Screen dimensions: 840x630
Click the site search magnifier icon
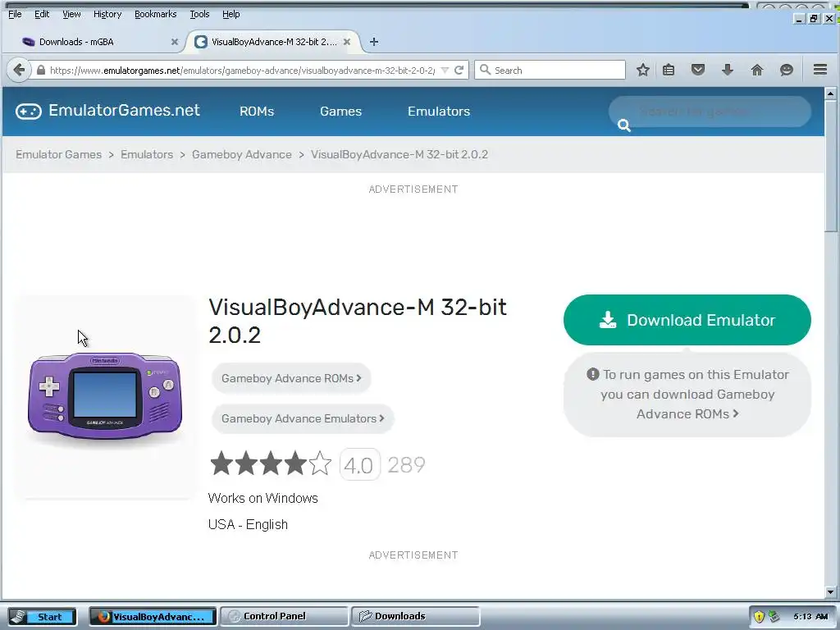[x=624, y=126]
